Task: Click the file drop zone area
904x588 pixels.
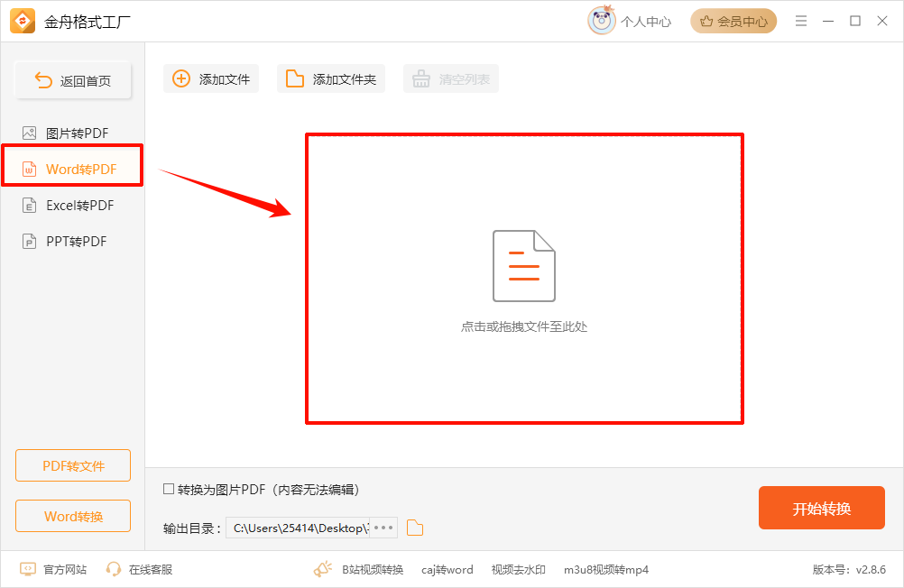Action: click(523, 277)
